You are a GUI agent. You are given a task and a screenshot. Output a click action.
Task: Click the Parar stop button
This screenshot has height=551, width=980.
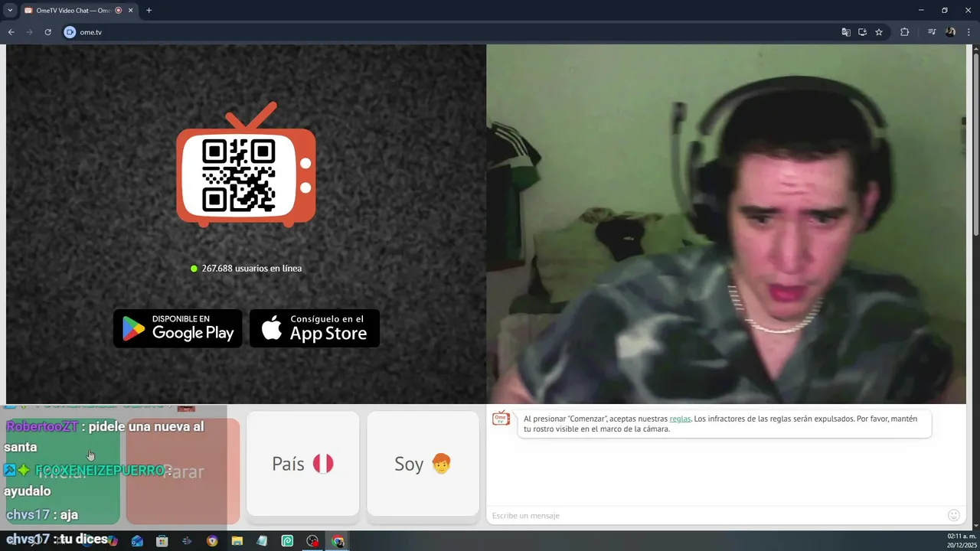click(183, 471)
